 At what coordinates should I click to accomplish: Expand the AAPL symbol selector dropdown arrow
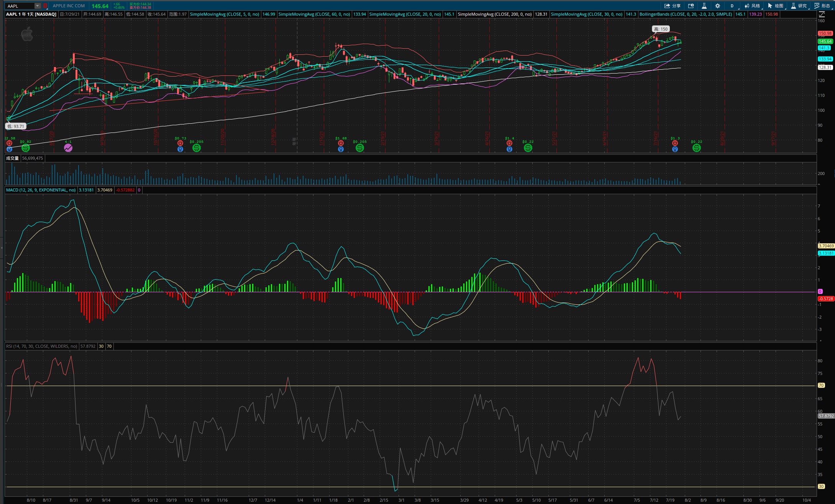[37, 6]
